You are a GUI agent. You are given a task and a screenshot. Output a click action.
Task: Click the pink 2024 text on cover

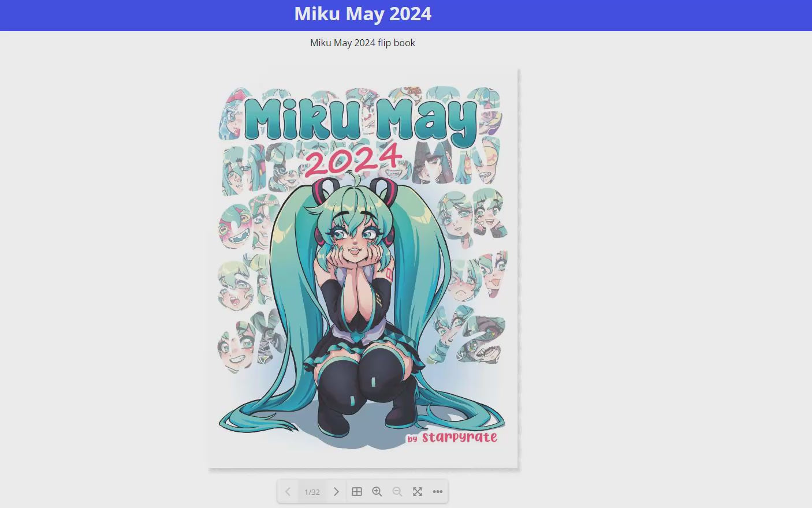point(353,159)
